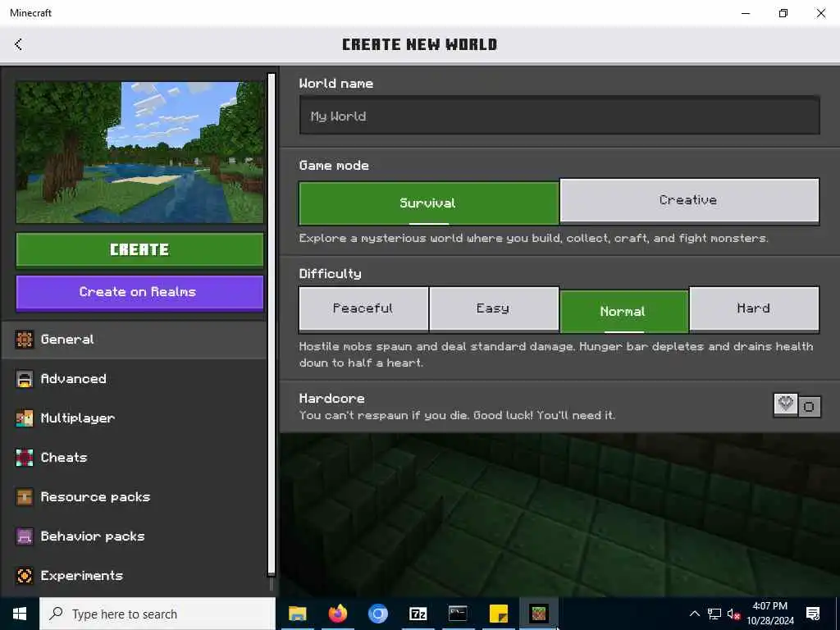Set difficulty to Normal
Image resolution: width=840 pixels, height=630 pixels.
[623, 311]
